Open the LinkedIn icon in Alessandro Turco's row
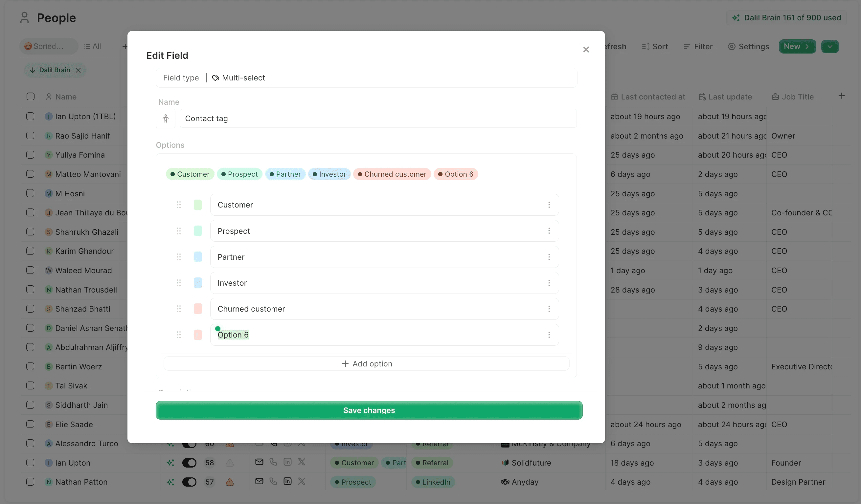The width and height of the screenshot is (861, 504). pyautogui.click(x=287, y=444)
